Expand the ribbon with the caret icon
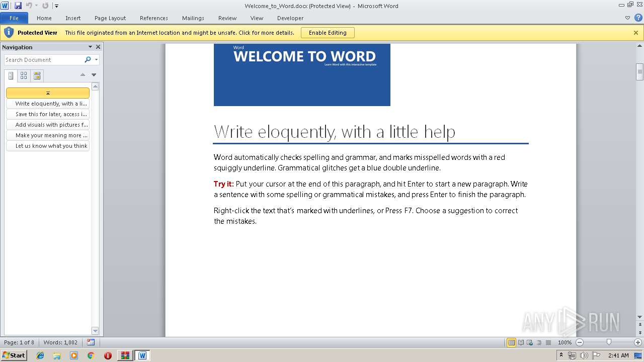Viewport: 644px width, 362px height. [x=627, y=18]
